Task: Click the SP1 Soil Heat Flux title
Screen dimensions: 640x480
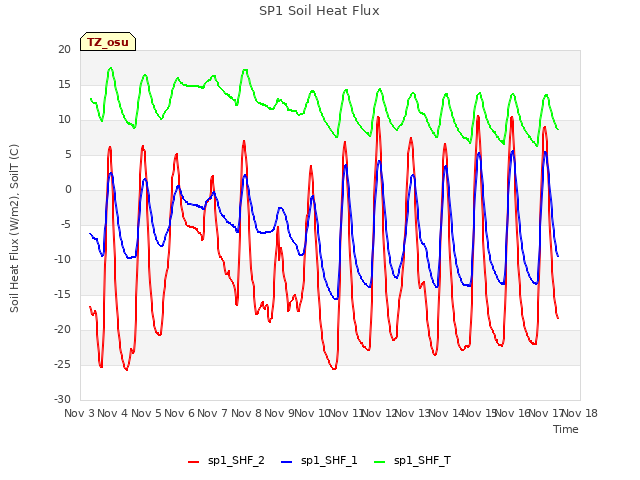Action: pyautogui.click(x=319, y=11)
